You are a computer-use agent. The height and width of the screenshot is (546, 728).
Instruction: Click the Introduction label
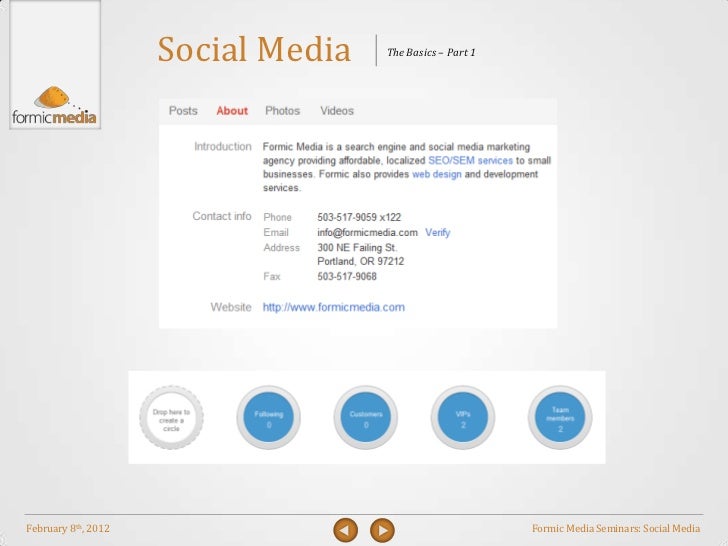coord(223,147)
